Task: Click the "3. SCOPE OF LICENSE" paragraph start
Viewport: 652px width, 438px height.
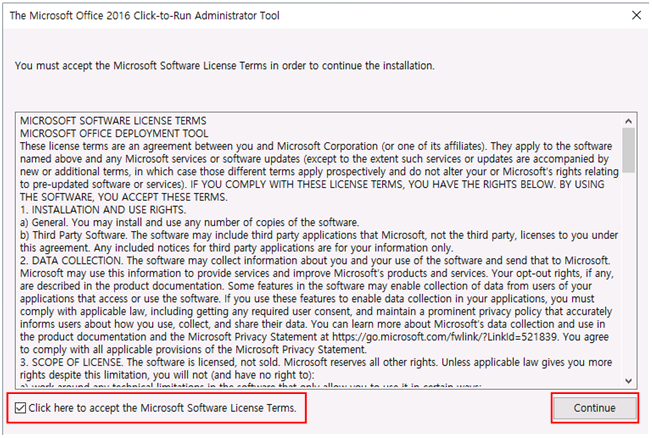Action: (x=71, y=362)
